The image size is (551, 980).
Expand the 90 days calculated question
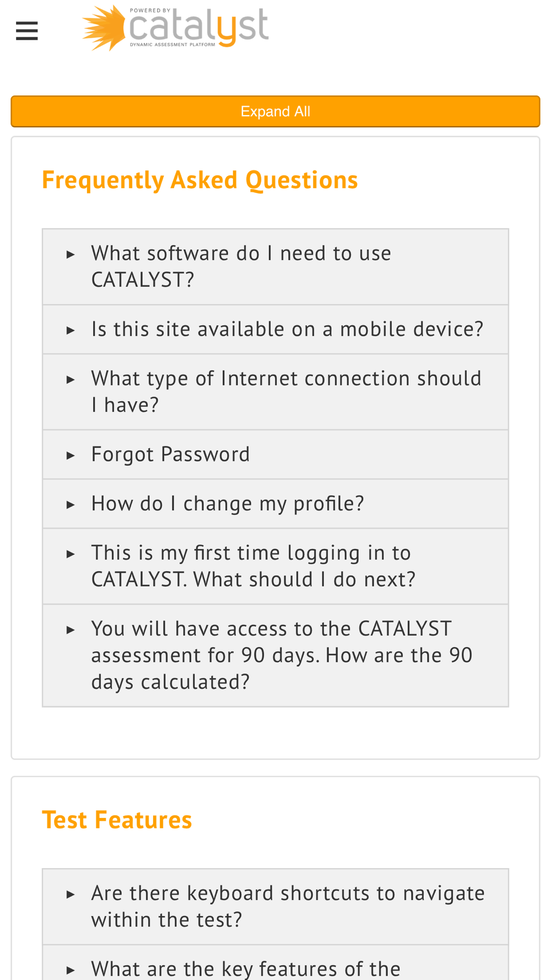tap(275, 655)
